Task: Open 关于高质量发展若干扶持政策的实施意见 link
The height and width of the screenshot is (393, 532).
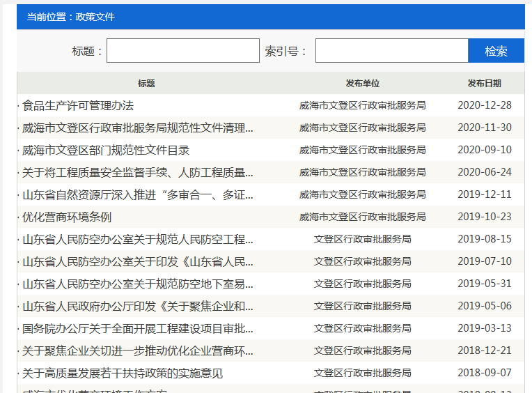Action: (x=123, y=373)
